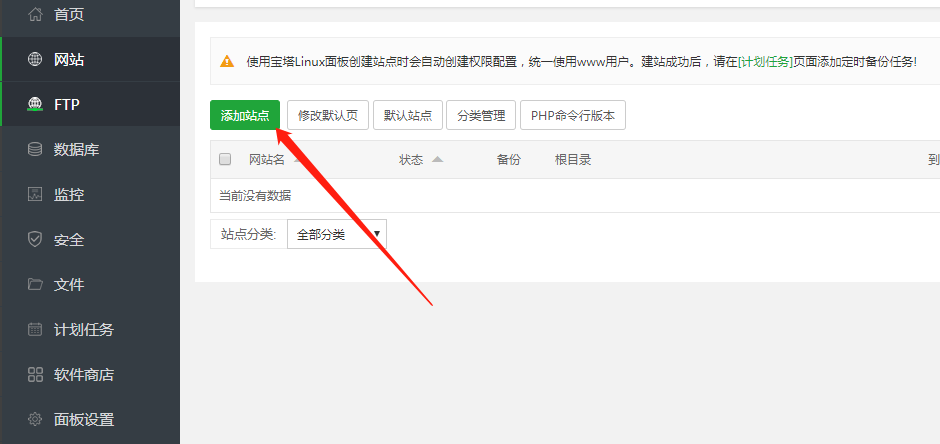This screenshot has width=940, height=444.
Task: Click the 根目录 column header
Action: click(573, 159)
